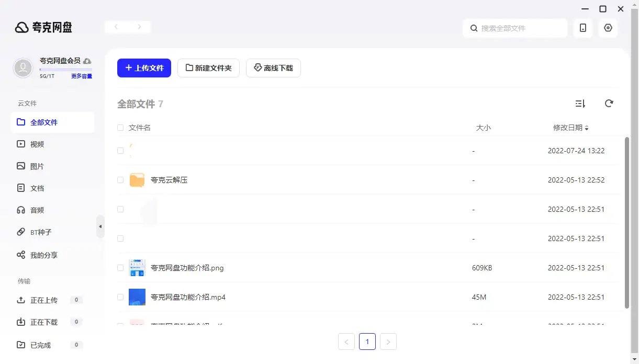Refresh the file list

pyautogui.click(x=609, y=104)
